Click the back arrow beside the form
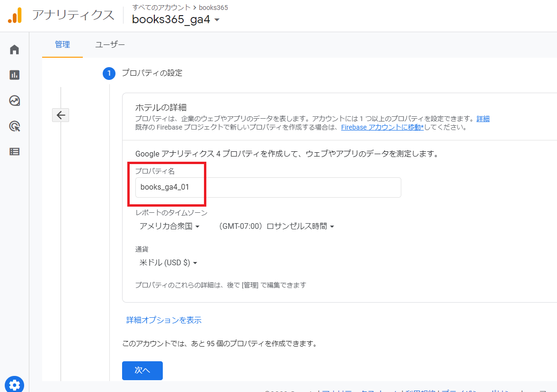 pos(61,115)
